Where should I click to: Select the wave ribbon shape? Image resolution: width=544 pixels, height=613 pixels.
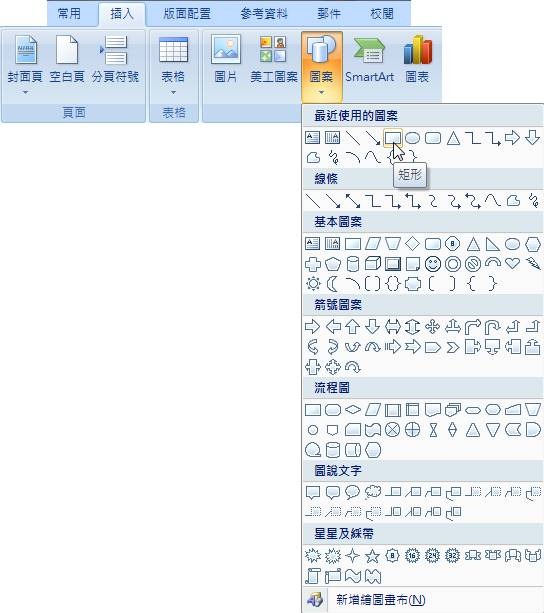(353, 576)
